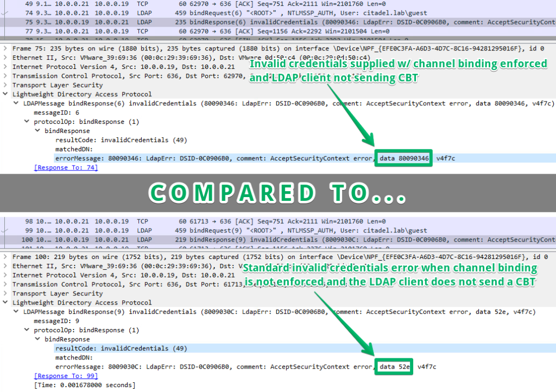Expand the Transport Layer Security section
Viewport: 556px width, 392px height.
click(4, 85)
